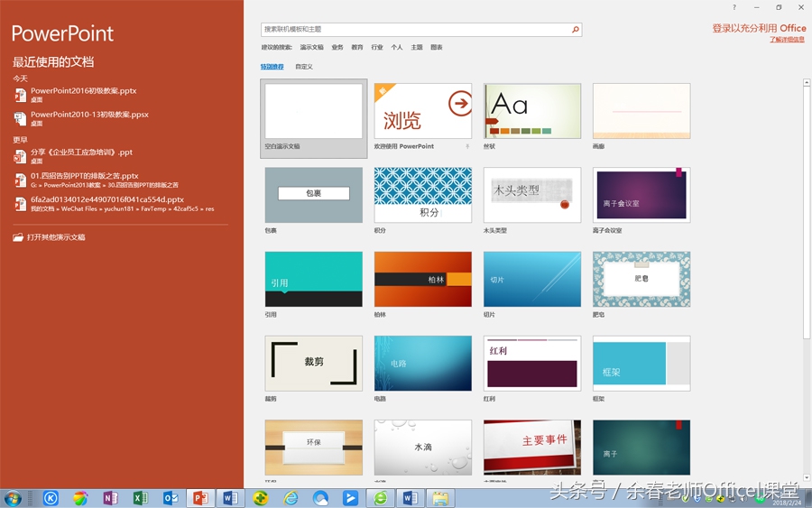This screenshot has width=812, height=508.
Task: Open the Windows Start orb
Action: point(13,498)
